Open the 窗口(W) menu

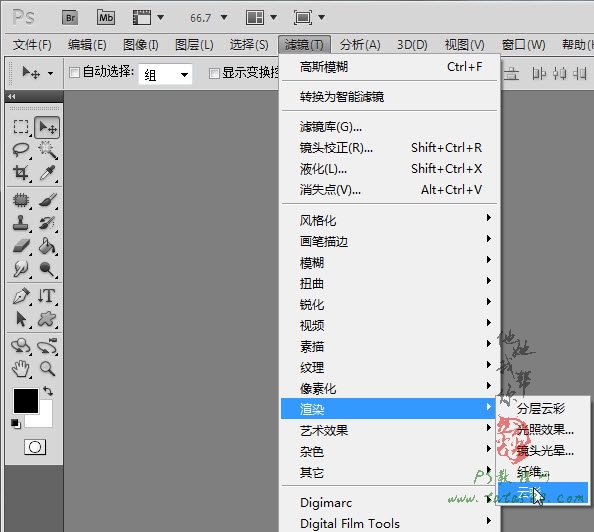click(x=524, y=45)
